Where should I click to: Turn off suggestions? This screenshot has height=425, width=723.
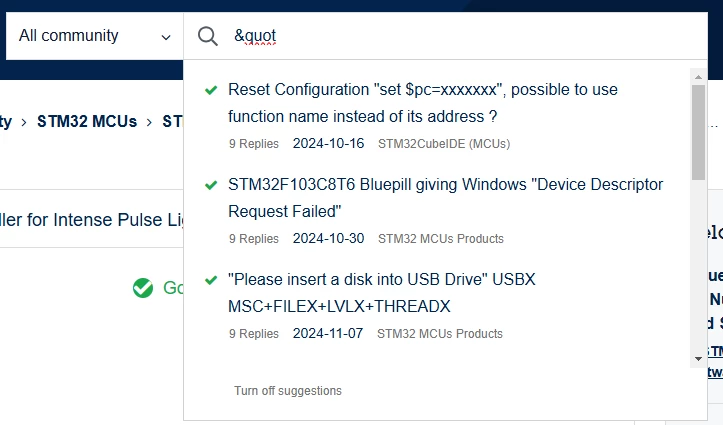(288, 391)
